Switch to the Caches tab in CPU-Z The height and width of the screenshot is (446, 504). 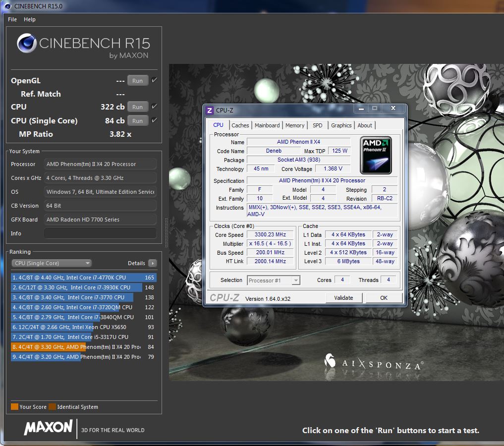pos(240,125)
